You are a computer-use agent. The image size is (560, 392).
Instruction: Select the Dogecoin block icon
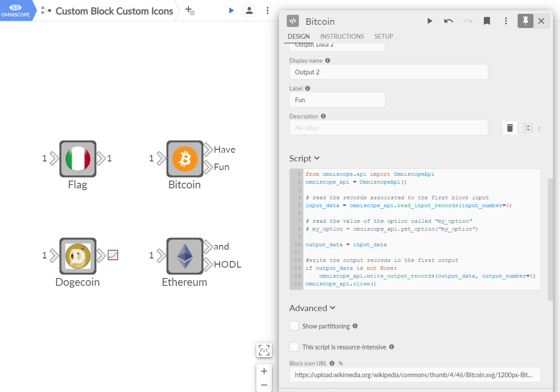click(x=78, y=256)
